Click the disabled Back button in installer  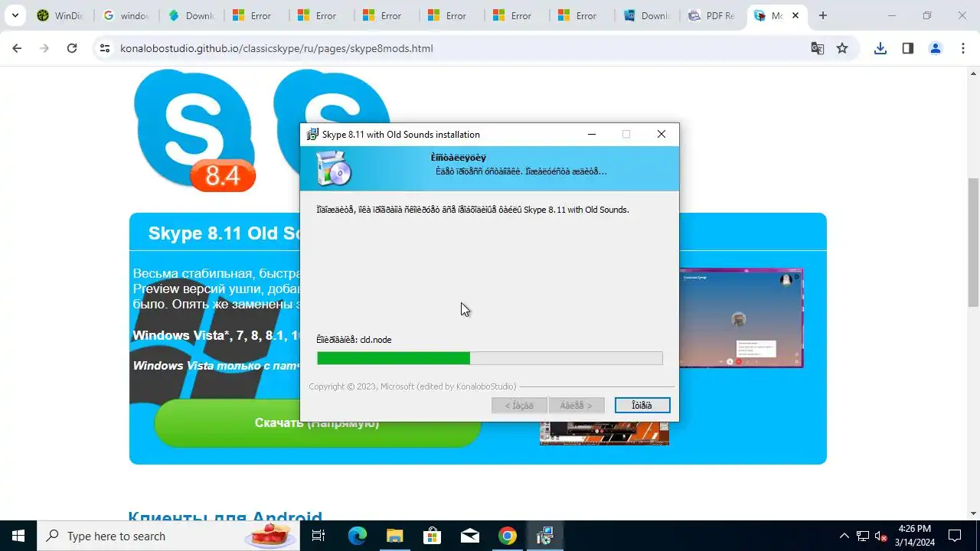pyautogui.click(x=519, y=406)
